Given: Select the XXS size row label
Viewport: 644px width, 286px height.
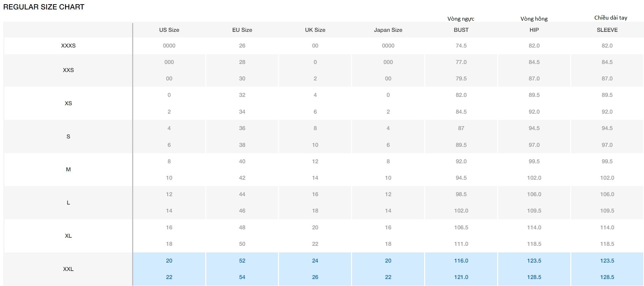Looking at the screenshot, I should coord(68,70).
